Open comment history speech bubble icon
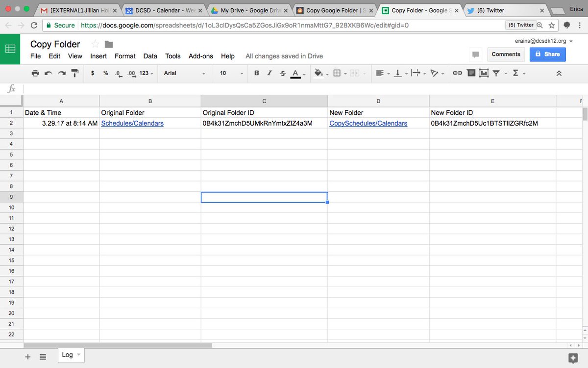 (x=475, y=54)
